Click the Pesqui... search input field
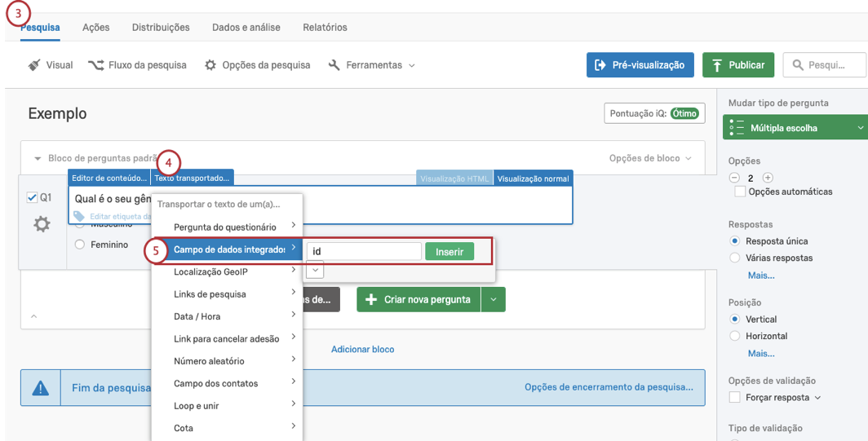This screenshot has width=868, height=441. pyautogui.click(x=825, y=65)
